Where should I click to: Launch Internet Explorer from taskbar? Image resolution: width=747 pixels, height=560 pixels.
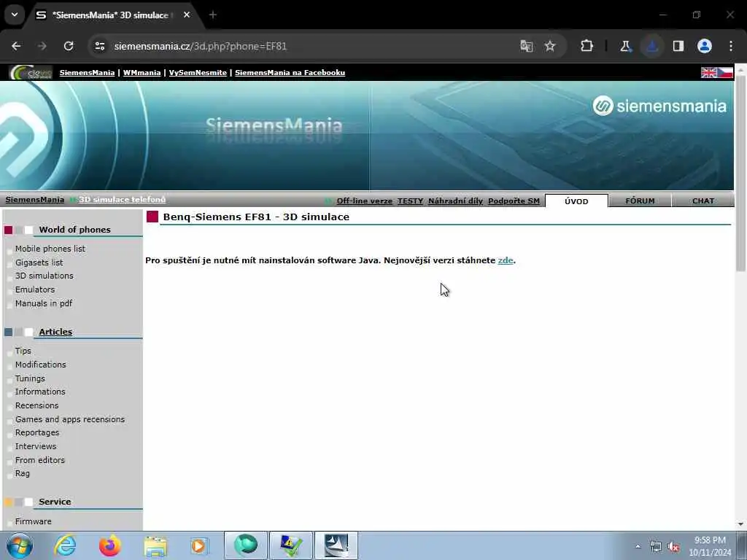tap(65, 545)
